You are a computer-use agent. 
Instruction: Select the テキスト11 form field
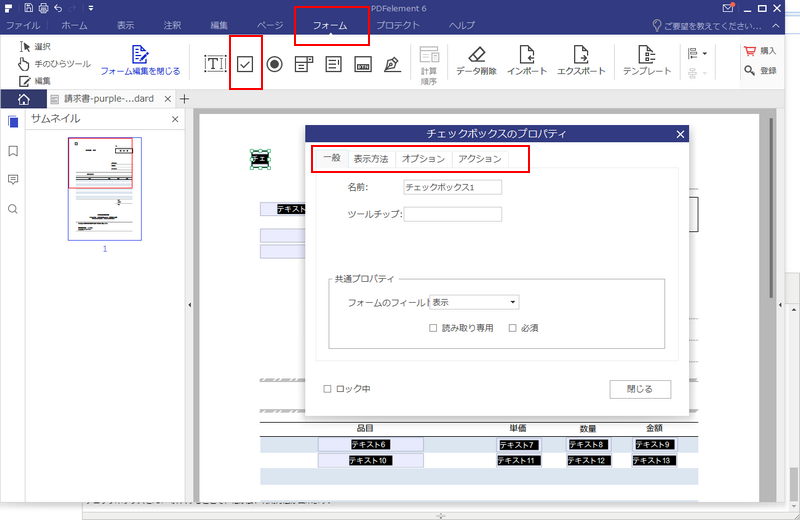[518, 461]
